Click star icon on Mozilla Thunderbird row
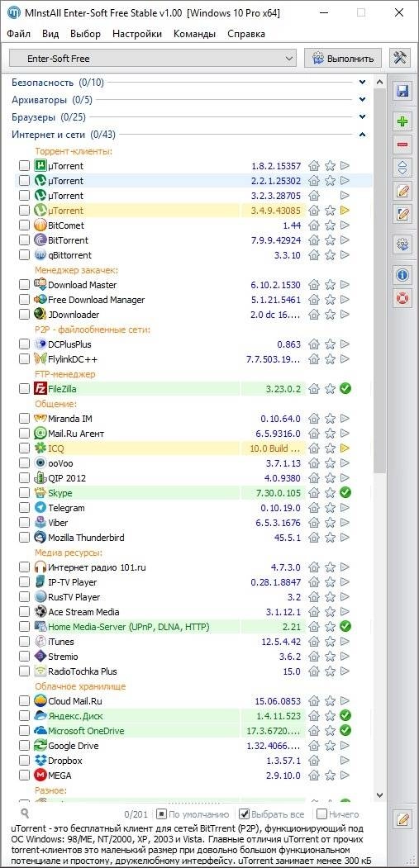The width and height of the screenshot is (419, 868). (330, 538)
